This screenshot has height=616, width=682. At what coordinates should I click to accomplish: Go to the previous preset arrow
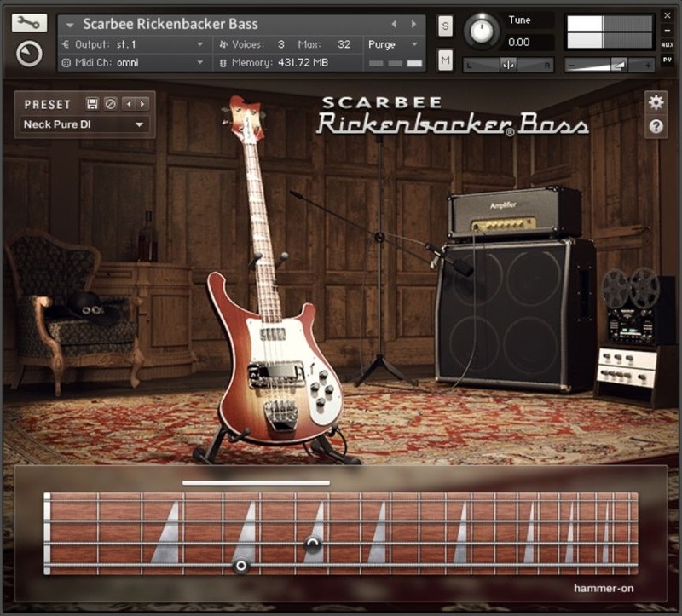(x=128, y=104)
